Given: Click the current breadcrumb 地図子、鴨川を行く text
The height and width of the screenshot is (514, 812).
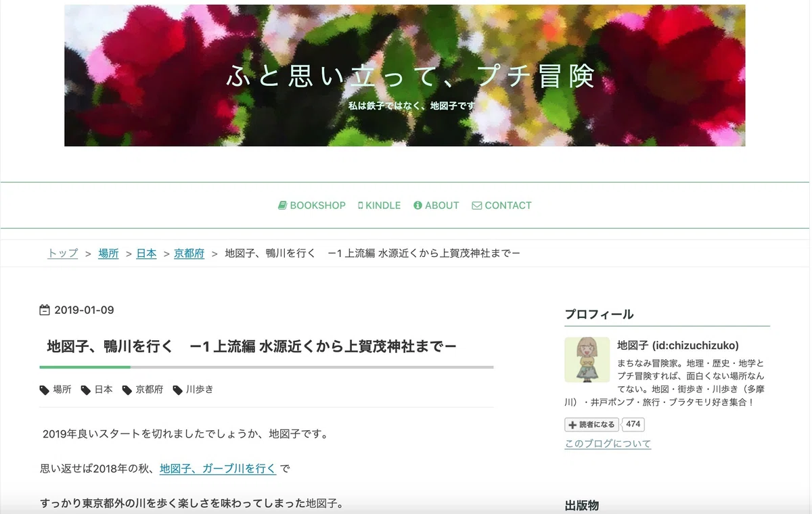Looking at the screenshot, I should pos(372,254).
